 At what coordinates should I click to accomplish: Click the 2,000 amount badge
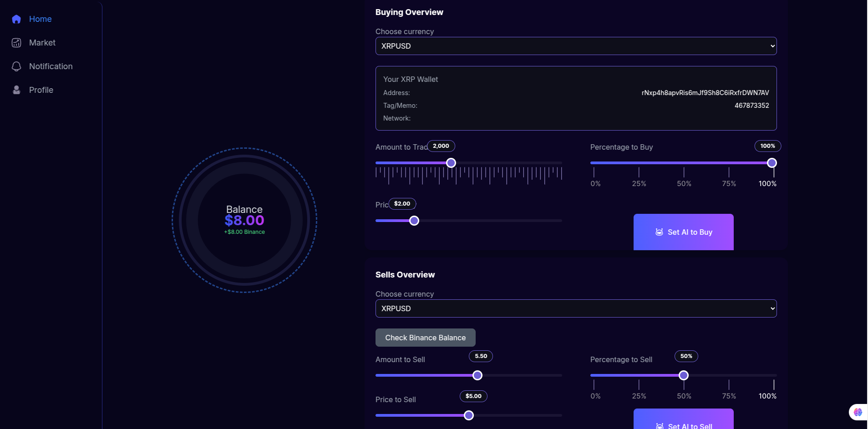[441, 146]
